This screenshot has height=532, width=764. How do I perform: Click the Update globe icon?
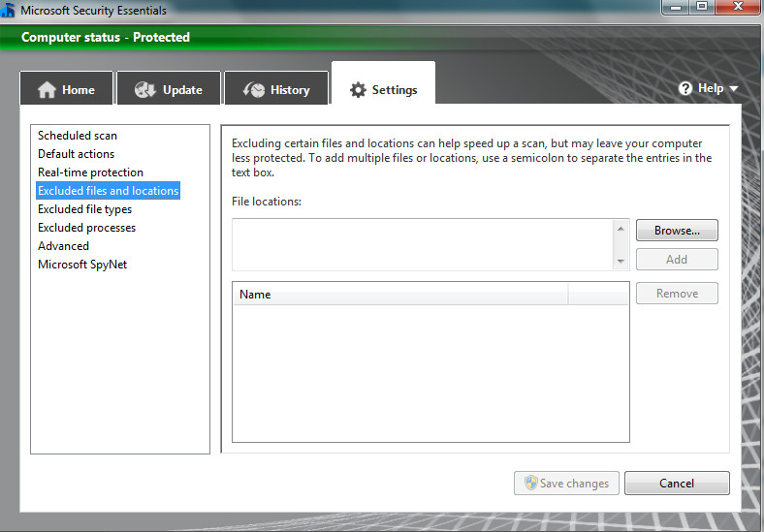(144, 90)
